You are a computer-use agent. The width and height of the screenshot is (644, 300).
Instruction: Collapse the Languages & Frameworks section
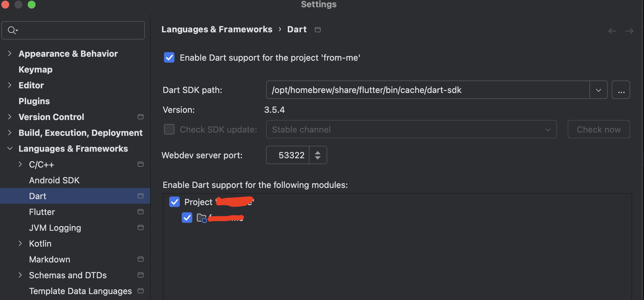click(x=10, y=148)
